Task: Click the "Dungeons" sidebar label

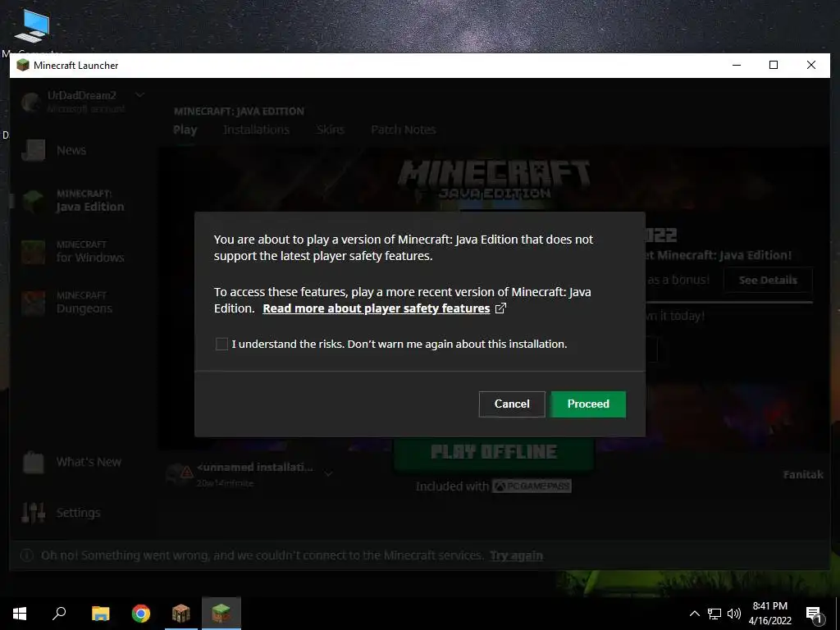Action: [x=84, y=308]
